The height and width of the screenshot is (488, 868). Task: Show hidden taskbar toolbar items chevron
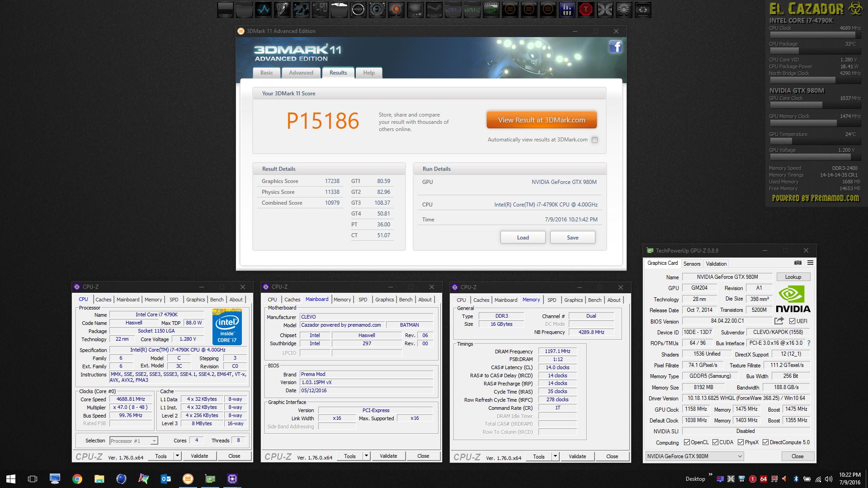710,474
